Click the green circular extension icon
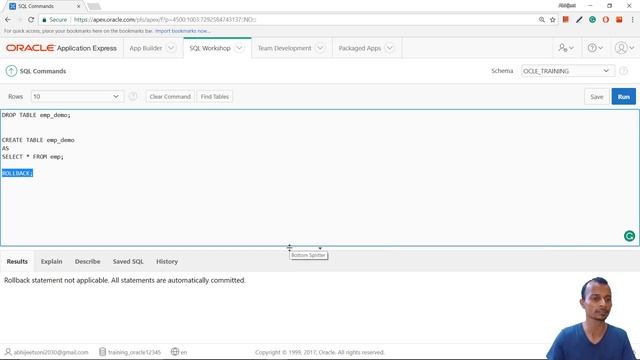 coord(592,20)
